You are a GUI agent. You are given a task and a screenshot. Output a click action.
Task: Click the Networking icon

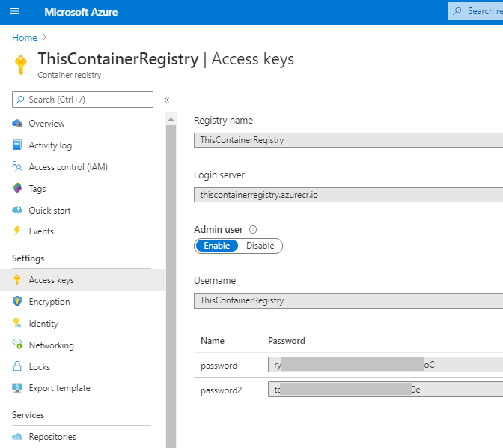pos(17,345)
